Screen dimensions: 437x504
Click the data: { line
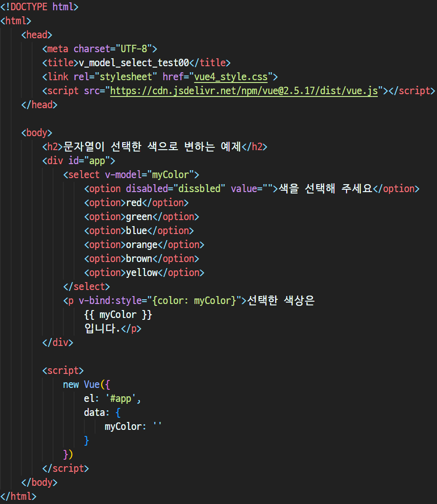[102, 413]
